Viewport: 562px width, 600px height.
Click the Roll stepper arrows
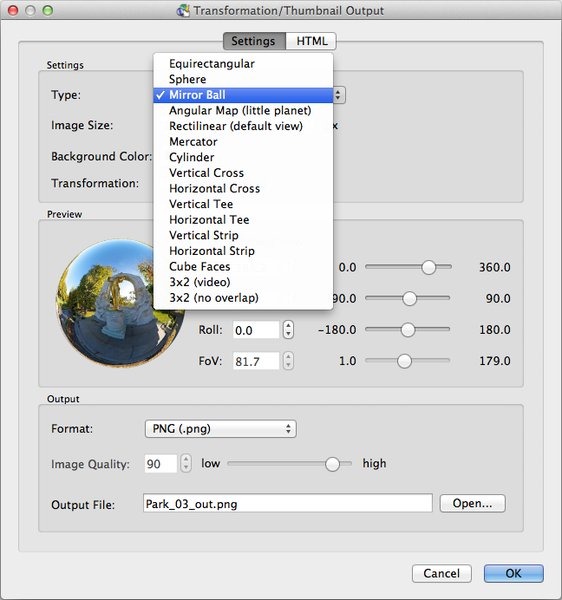[288, 330]
